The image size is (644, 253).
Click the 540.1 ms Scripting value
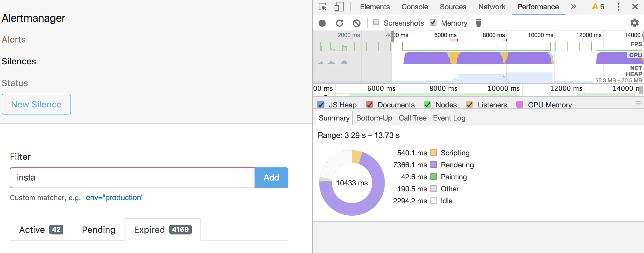click(x=412, y=153)
